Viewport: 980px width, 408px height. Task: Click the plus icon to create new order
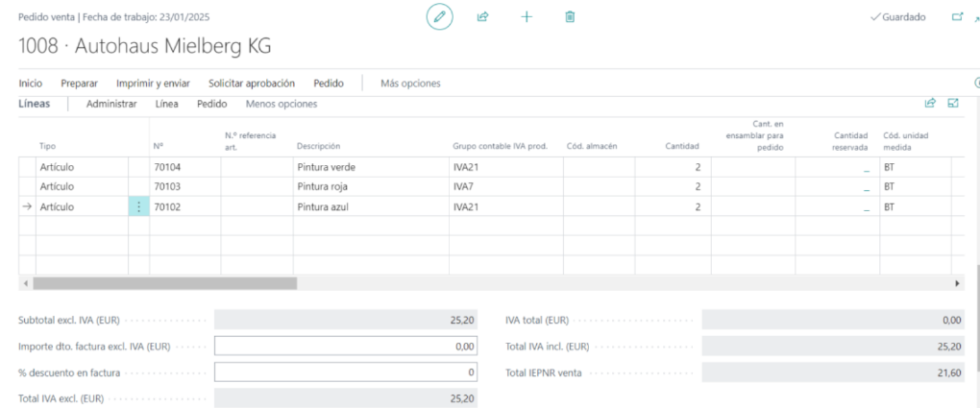[x=527, y=17]
